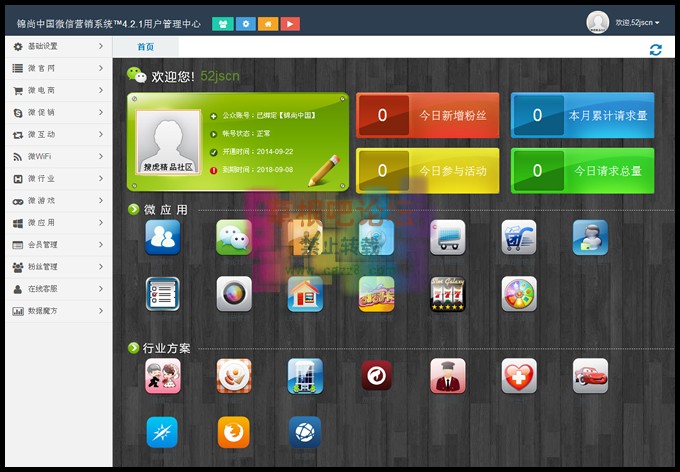Switch to the 首页 tab
680x472 pixels.
click(x=146, y=47)
